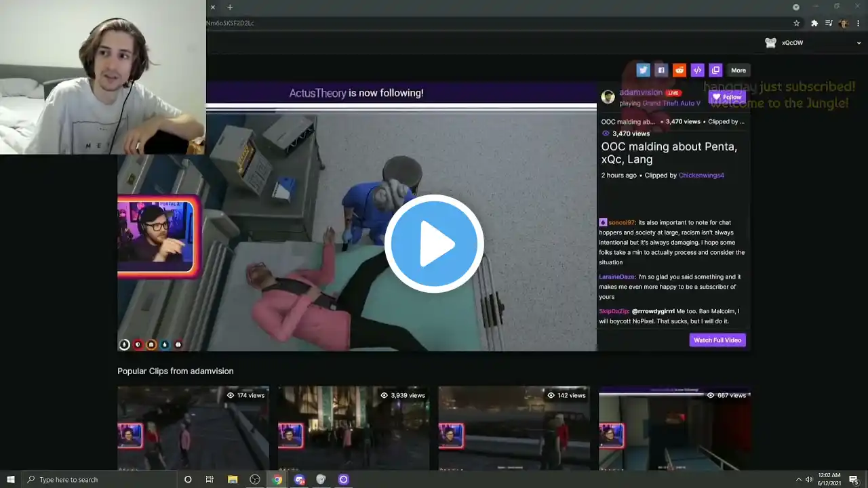The image size is (868, 488).
Task: Open adamvision channel avatar
Action: coord(608,97)
